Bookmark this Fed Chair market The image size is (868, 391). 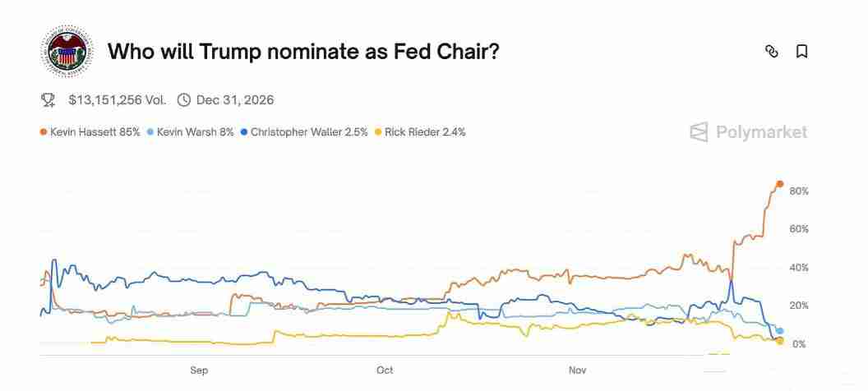[802, 52]
